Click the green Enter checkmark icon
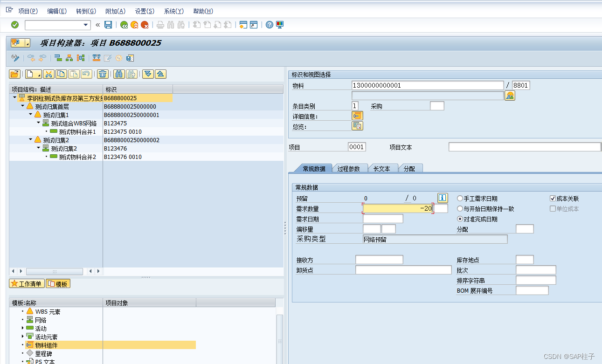 click(15, 25)
